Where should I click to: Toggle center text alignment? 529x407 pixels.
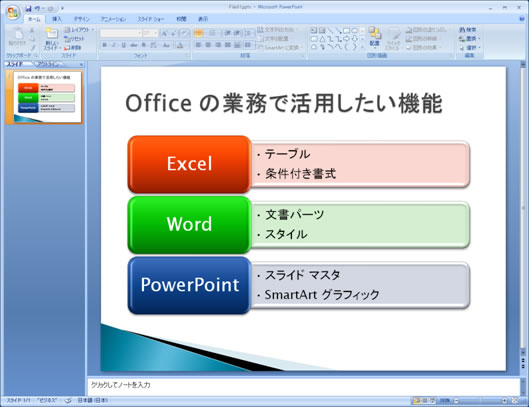pyautogui.click(x=208, y=45)
